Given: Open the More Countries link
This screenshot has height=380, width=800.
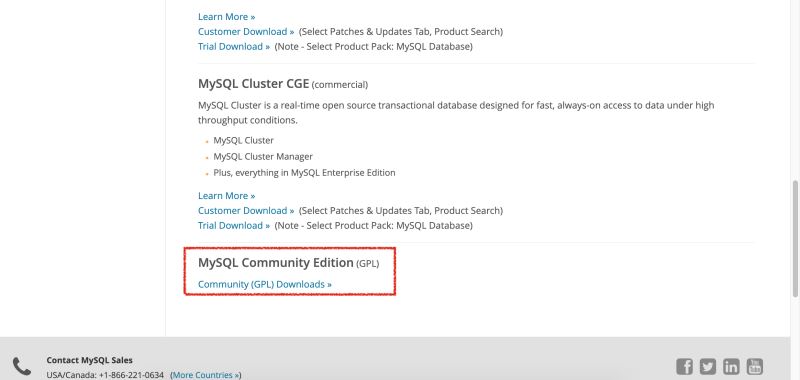Looking at the screenshot, I should (206, 375).
